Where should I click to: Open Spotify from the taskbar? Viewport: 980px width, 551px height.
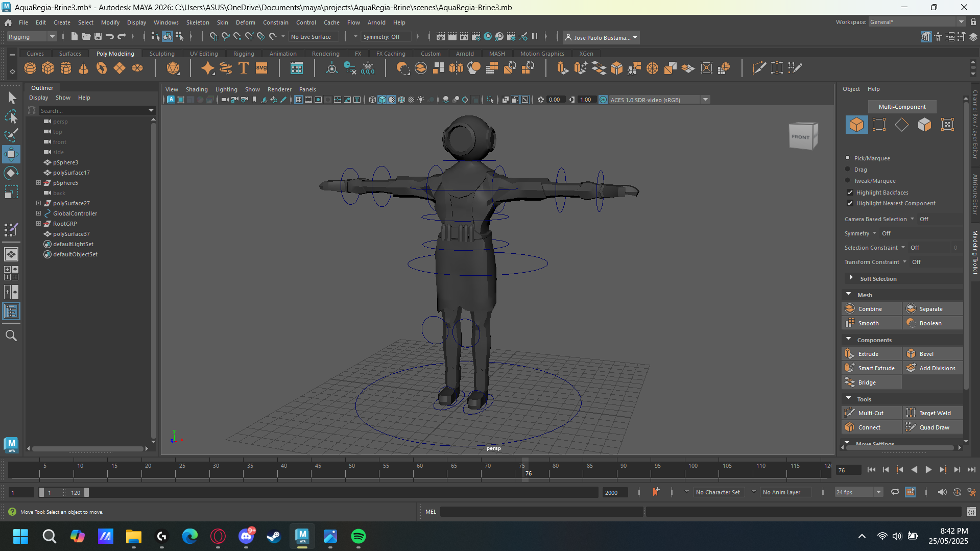pyautogui.click(x=358, y=536)
